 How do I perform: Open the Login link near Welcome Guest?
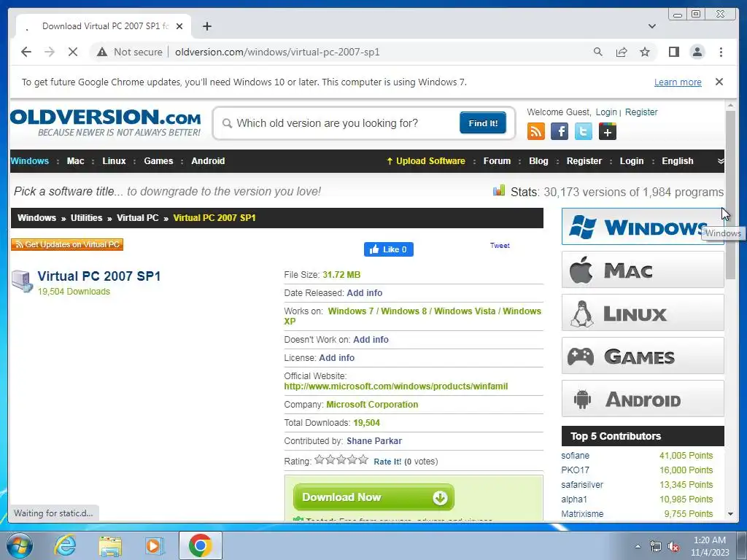606,112
